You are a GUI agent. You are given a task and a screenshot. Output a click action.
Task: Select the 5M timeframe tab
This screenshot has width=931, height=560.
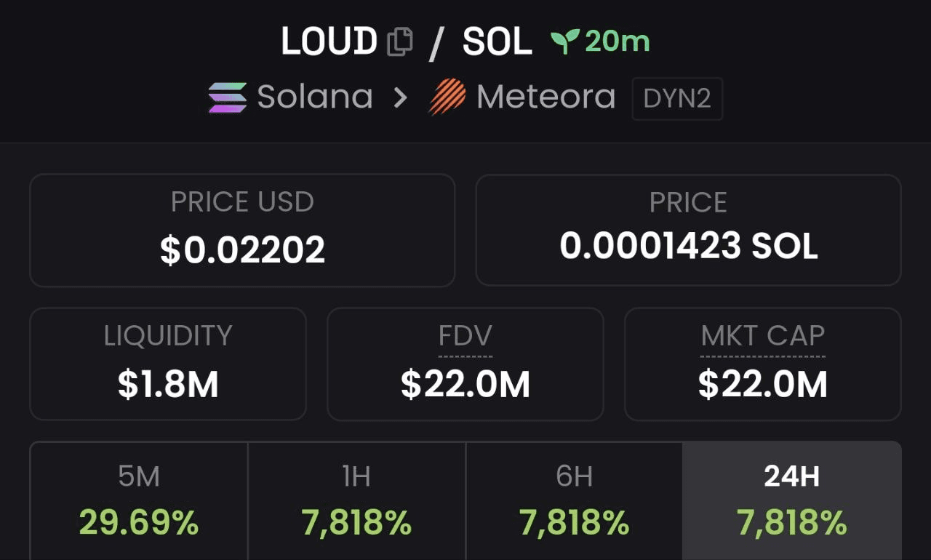(138, 500)
